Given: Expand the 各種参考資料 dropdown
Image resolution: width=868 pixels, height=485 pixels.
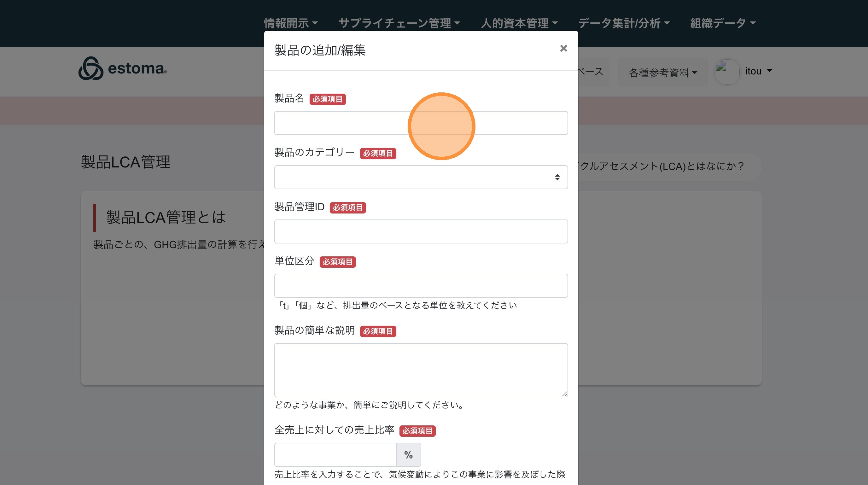Looking at the screenshot, I should [x=662, y=73].
